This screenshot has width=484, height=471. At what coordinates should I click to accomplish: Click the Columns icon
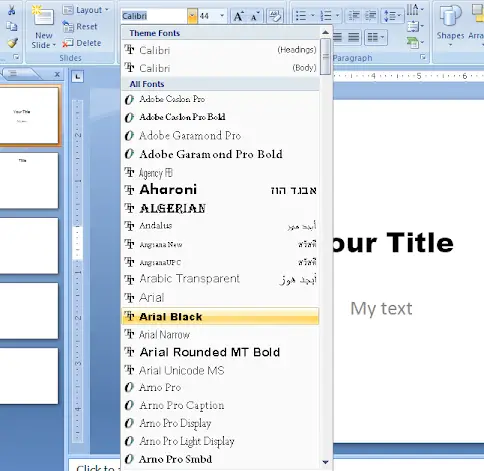point(375,37)
